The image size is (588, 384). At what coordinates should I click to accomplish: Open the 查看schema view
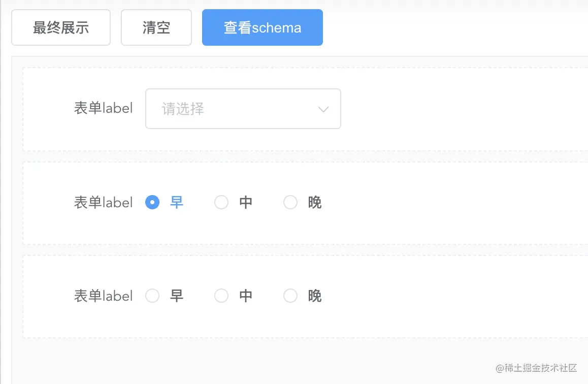(262, 27)
